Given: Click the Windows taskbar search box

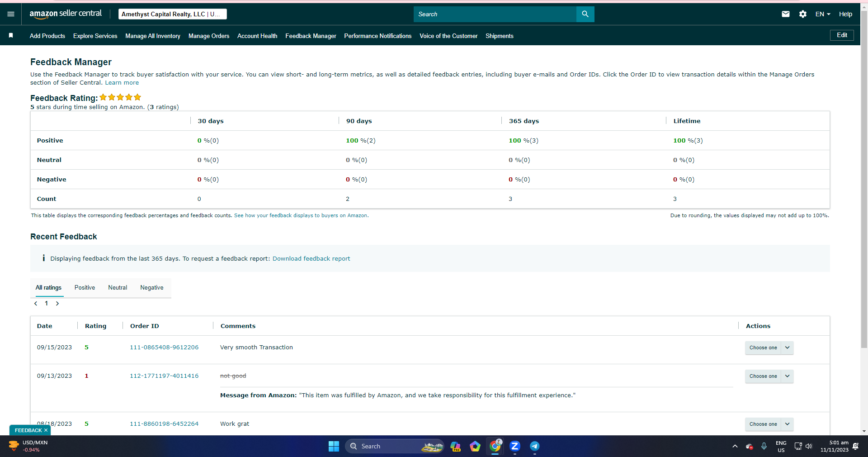Looking at the screenshot, I should click(395, 446).
